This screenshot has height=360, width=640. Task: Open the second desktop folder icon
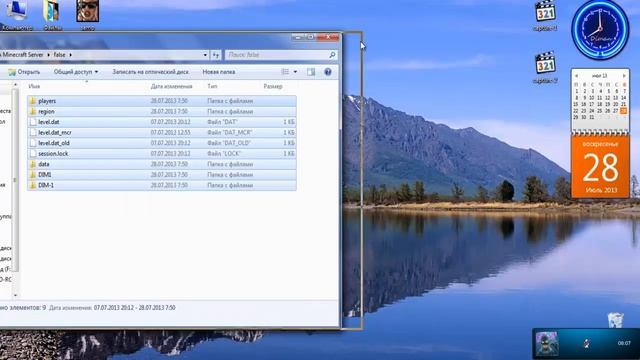pos(52,15)
